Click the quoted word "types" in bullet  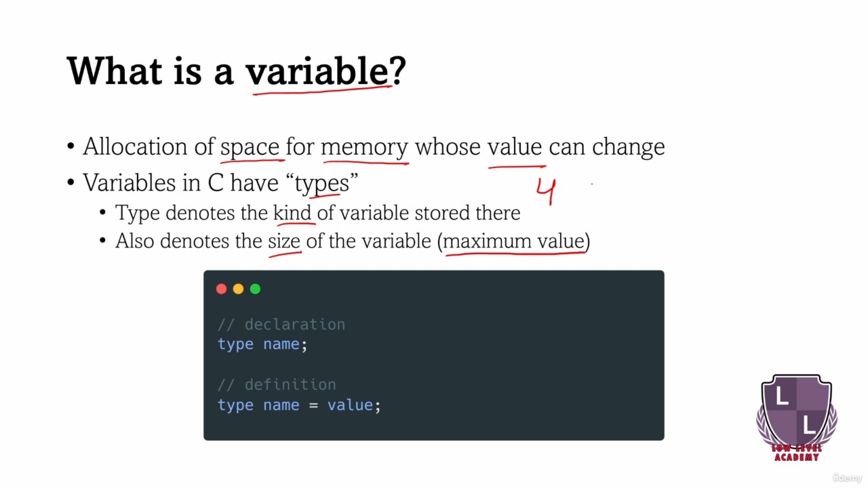pos(322,183)
